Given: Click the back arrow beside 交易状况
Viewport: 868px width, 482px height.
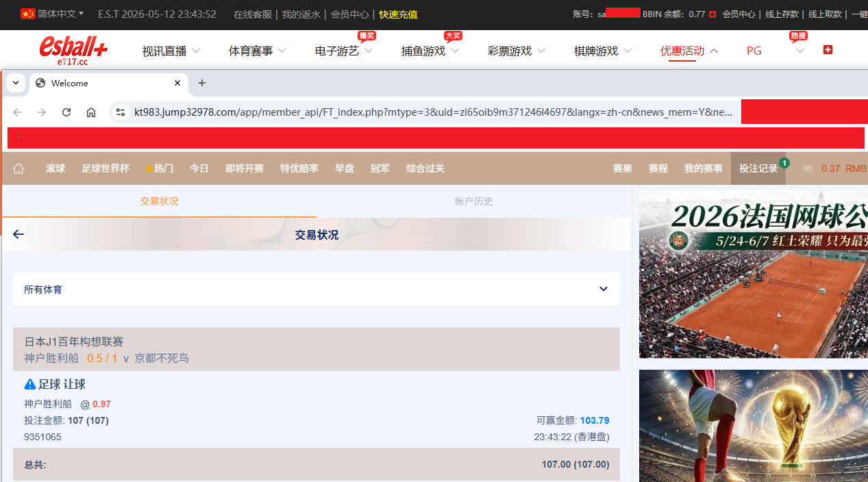Looking at the screenshot, I should point(18,234).
